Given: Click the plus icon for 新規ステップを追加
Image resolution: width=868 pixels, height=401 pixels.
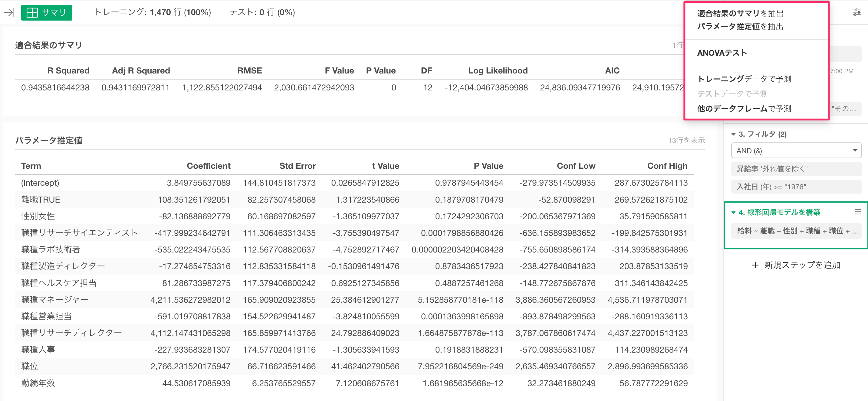Looking at the screenshot, I should coord(755,265).
